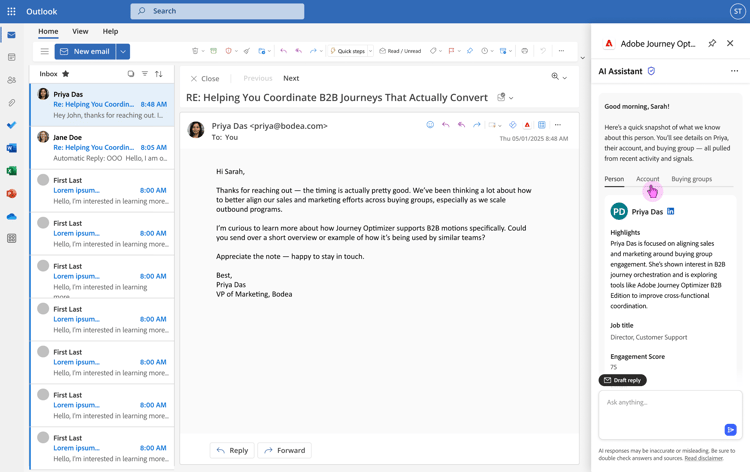
Task: Open the Microsoft app launcher grid
Action: point(11,11)
